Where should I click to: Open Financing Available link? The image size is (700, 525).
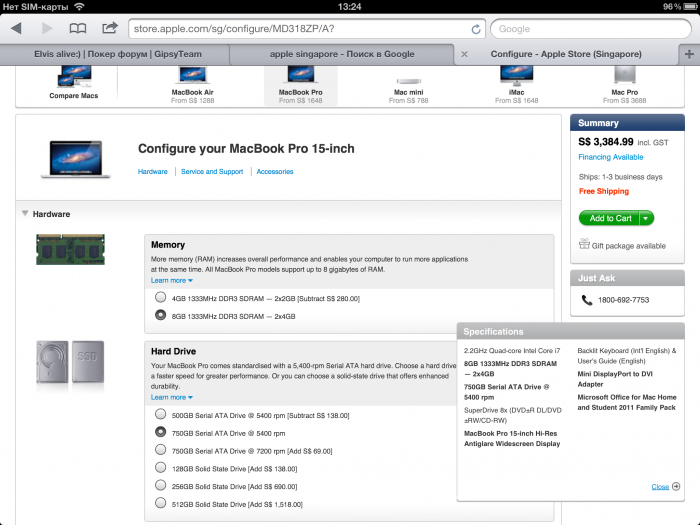tap(611, 157)
